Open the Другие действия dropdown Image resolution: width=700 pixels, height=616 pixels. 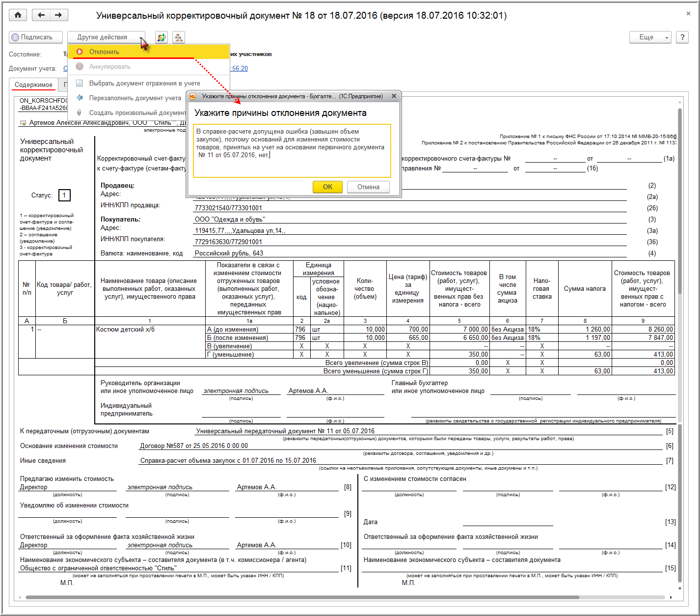click(106, 37)
